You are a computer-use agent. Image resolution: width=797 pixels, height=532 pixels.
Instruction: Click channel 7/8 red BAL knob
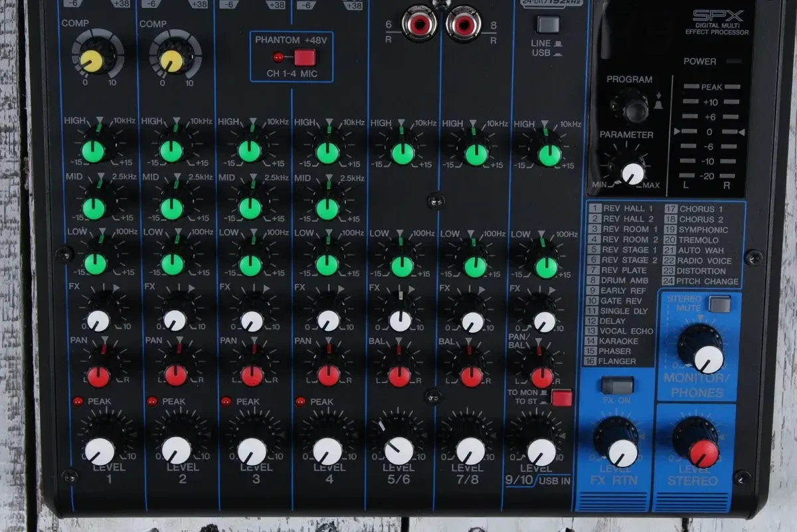click(x=472, y=376)
